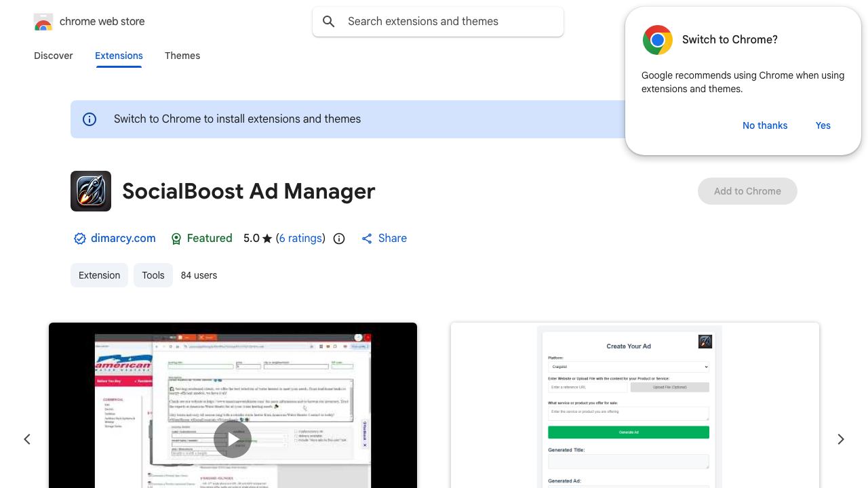
Task: Click the Chrome logo in the popup
Action: 658,40
